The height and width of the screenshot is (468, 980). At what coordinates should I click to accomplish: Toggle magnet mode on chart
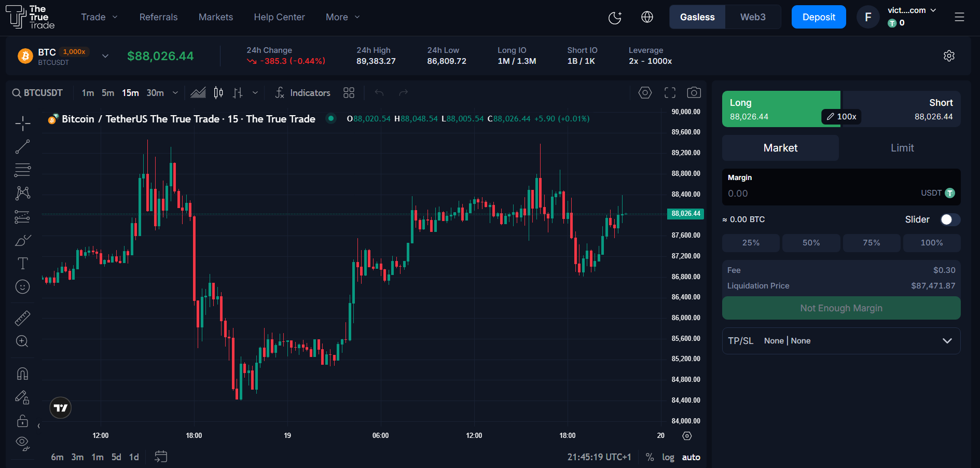tap(22, 374)
